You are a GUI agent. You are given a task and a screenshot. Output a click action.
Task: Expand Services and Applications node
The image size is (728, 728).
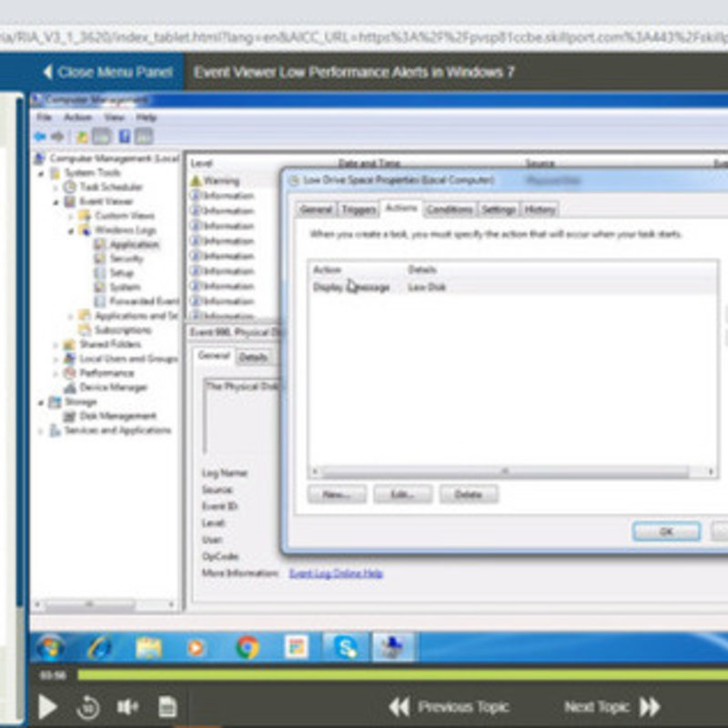tap(41, 431)
